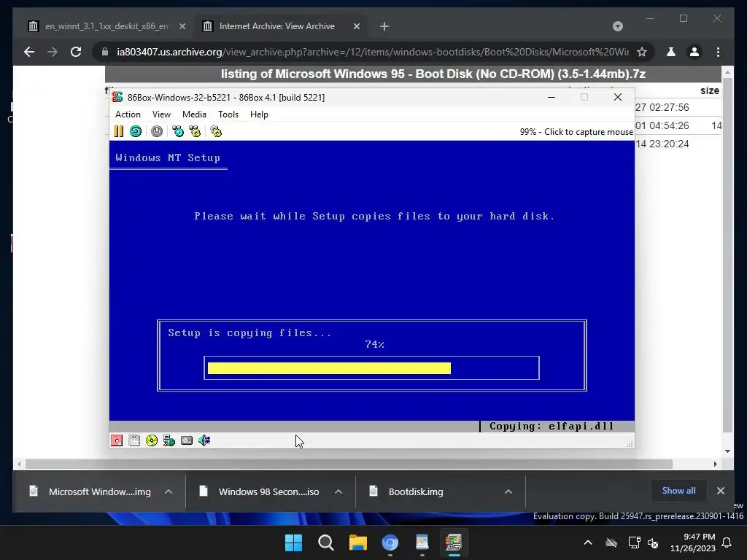Expand options for Bootdisk.img download

click(x=508, y=491)
